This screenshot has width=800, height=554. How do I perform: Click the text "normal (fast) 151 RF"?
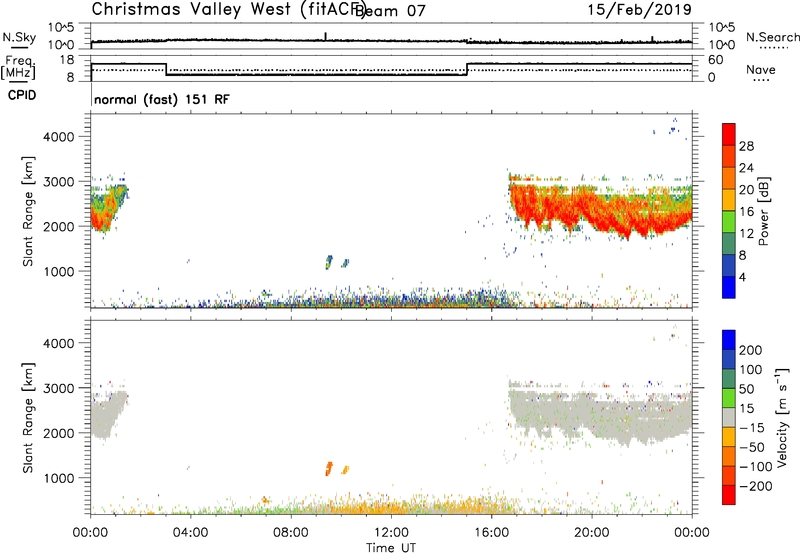coord(162,99)
